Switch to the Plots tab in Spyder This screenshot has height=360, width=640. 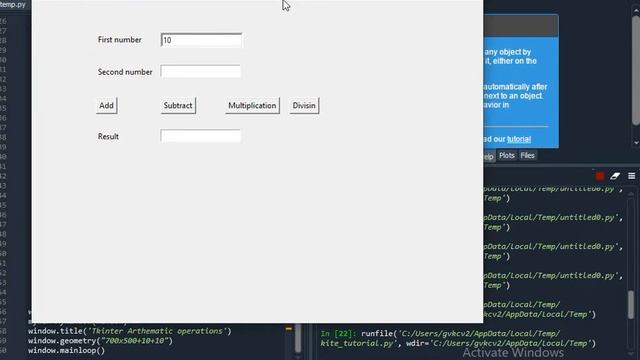507,156
